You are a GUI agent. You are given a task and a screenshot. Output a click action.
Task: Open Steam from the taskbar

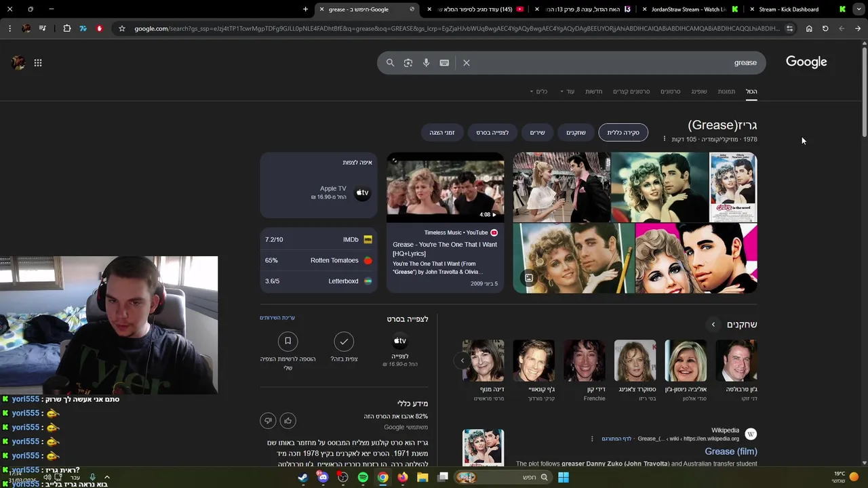pos(302,477)
